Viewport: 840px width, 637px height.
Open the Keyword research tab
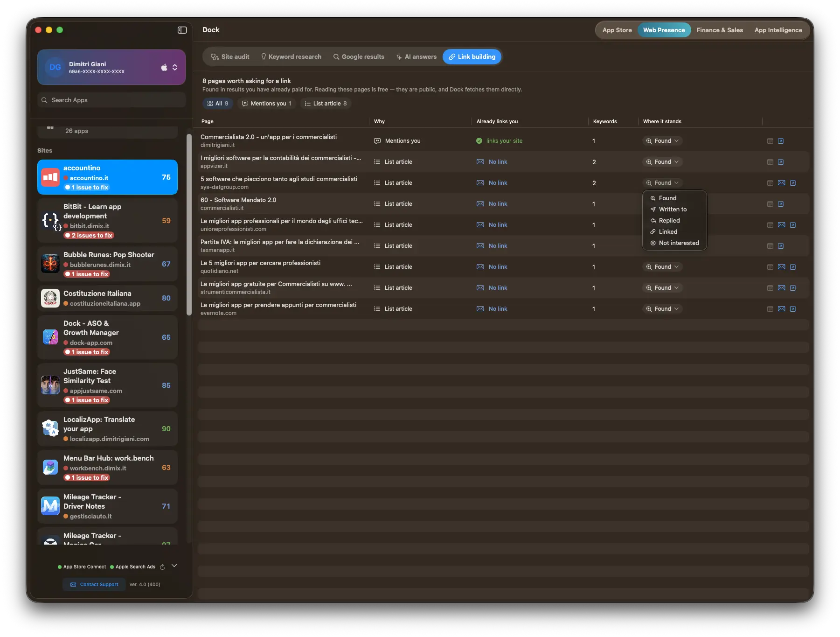[x=291, y=57]
